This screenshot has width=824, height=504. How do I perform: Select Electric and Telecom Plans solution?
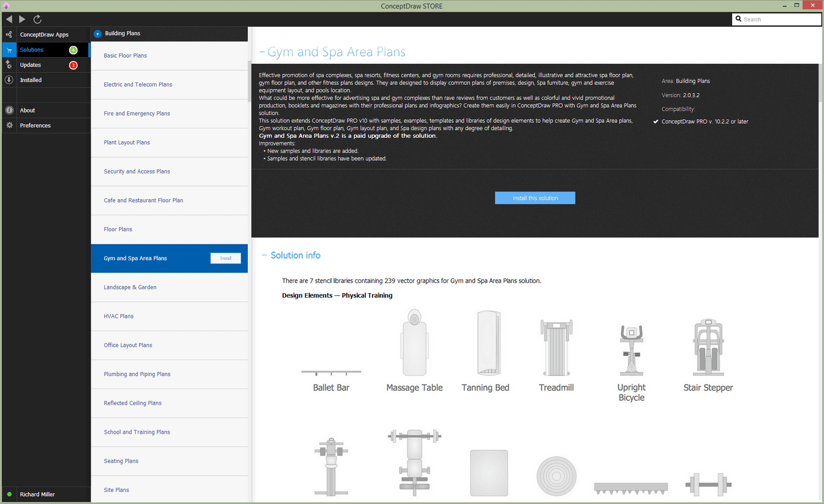click(x=169, y=85)
